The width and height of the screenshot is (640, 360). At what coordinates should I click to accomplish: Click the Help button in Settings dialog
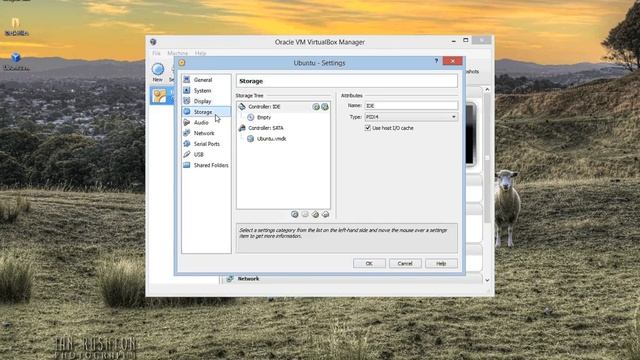coord(441,263)
